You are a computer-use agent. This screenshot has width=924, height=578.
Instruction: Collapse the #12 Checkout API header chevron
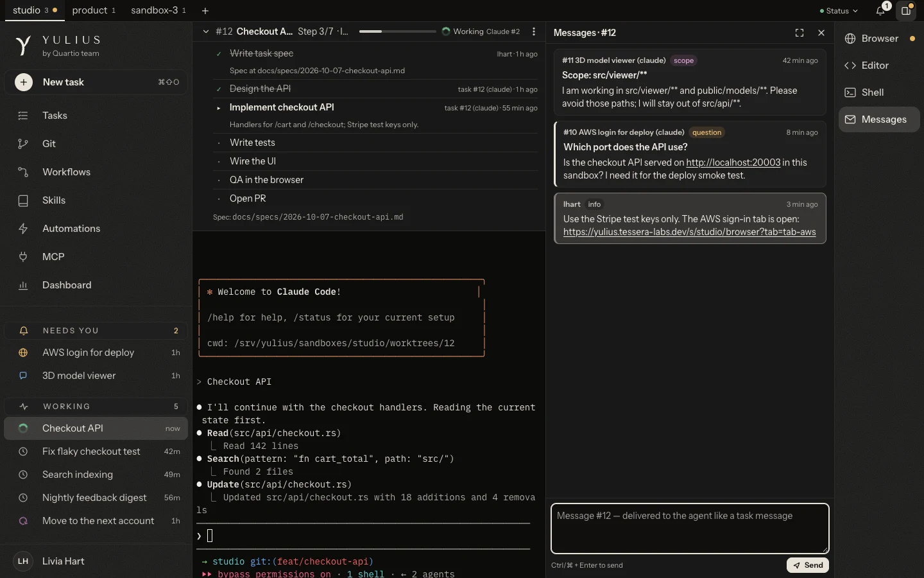(x=205, y=31)
